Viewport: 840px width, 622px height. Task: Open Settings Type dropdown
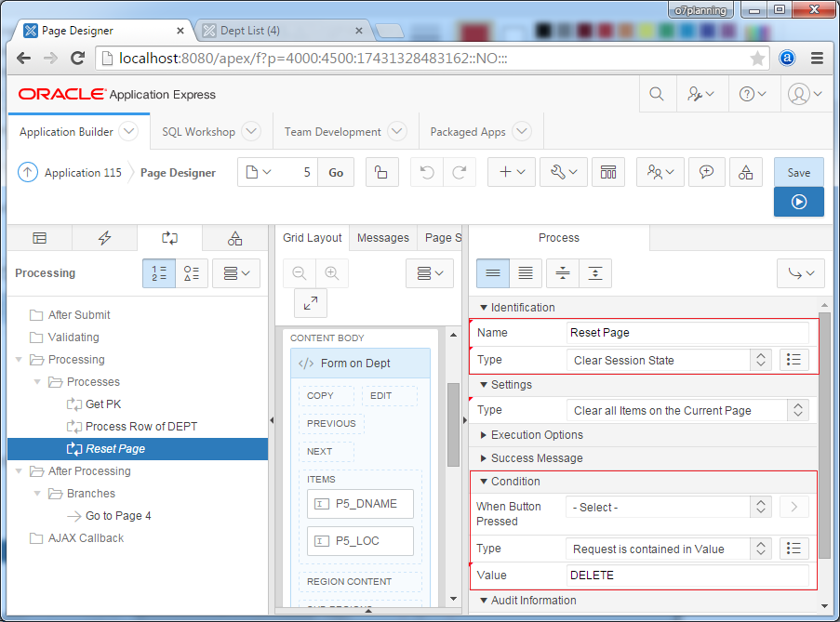[x=687, y=411]
